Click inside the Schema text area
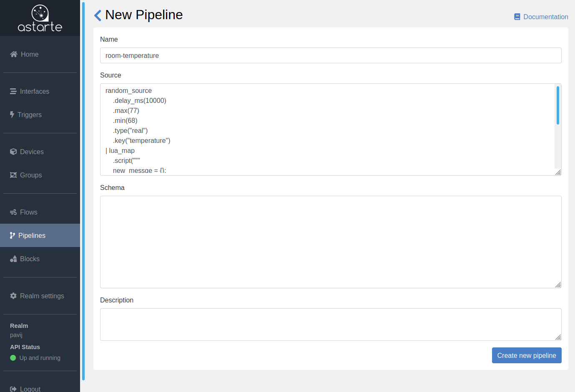 331,242
